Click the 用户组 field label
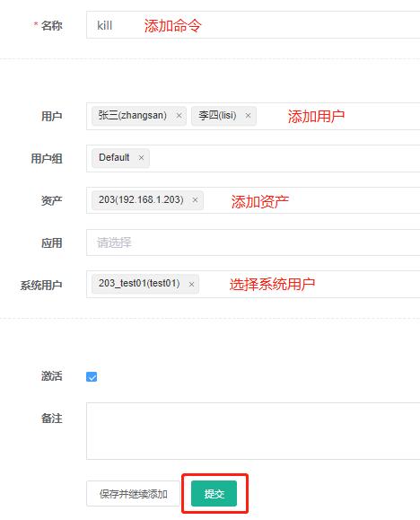Screen dimensions: 420x520 [47, 159]
